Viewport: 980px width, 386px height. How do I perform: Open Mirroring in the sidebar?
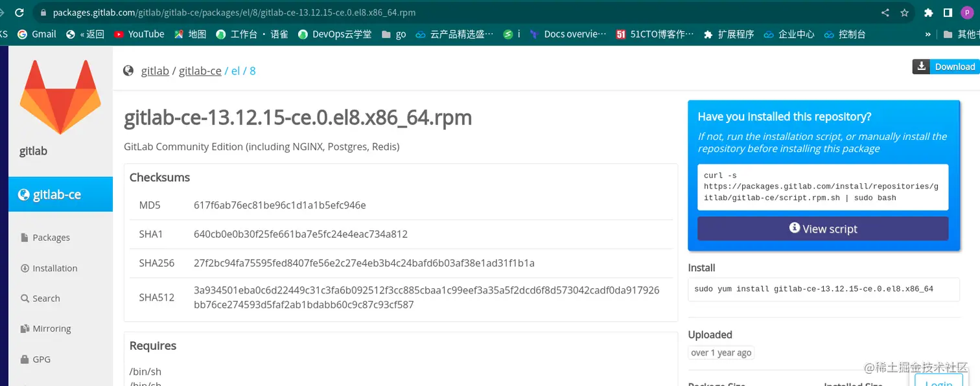coord(46,329)
